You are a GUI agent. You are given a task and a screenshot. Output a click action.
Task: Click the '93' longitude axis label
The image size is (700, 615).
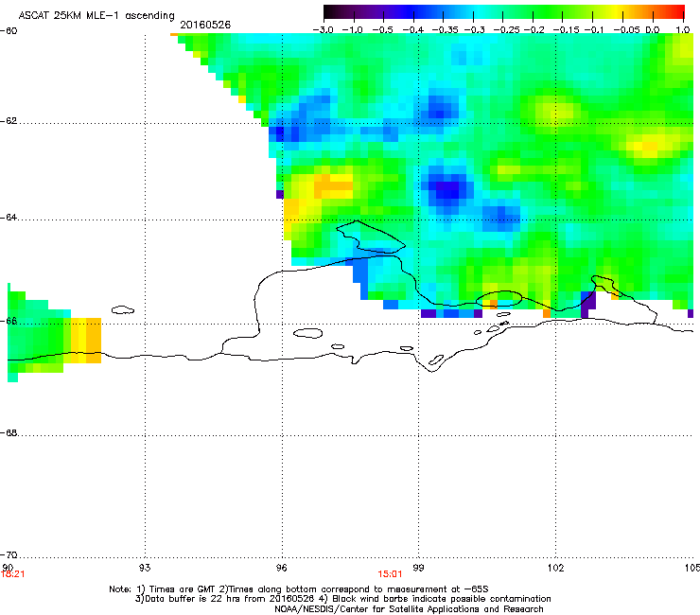coord(145,568)
